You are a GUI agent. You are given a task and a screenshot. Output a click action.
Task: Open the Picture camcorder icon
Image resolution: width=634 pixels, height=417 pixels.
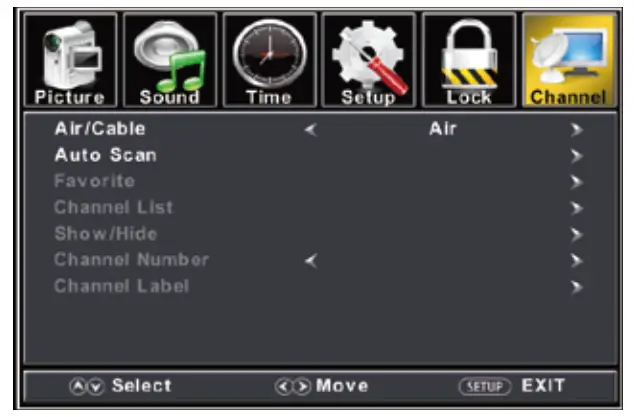(x=70, y=60)
